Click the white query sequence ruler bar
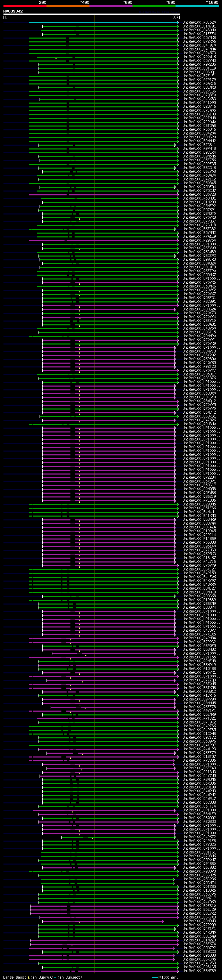Viewport: 222px width, 980px height. [92, 15]
